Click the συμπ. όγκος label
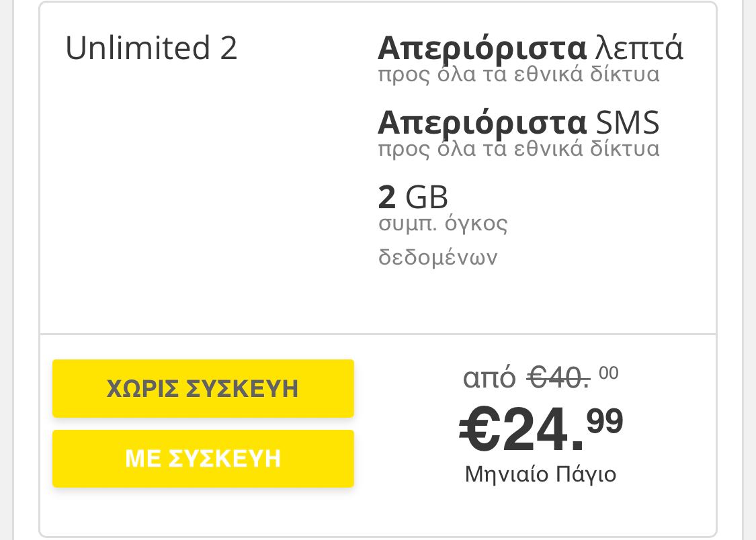The height and width of the screenshot is (540, 756). pyautogui.click(x=443, y=223)
